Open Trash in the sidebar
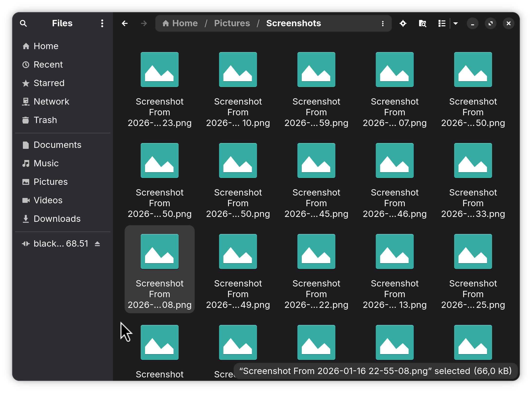The width and height of the screenshot is (532, 393). click(45, 120)
